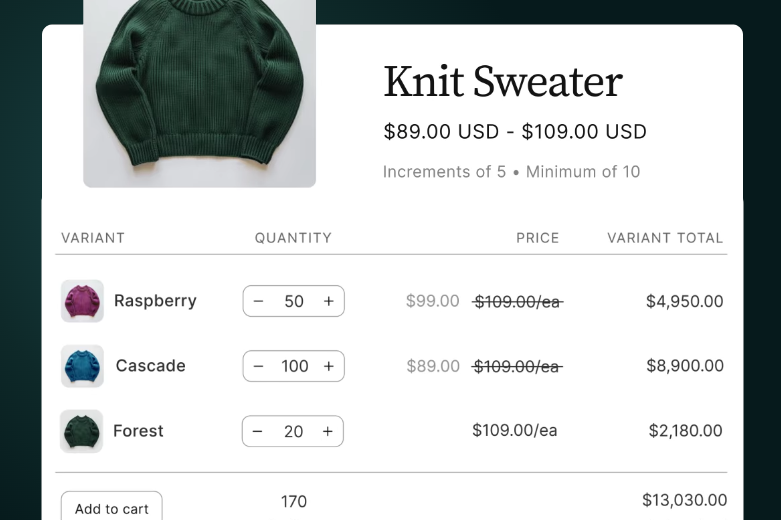The height and width of the screenshot is (520, 781).
Task: Click the Knit Sweater product title
Action: pos(503,81)
